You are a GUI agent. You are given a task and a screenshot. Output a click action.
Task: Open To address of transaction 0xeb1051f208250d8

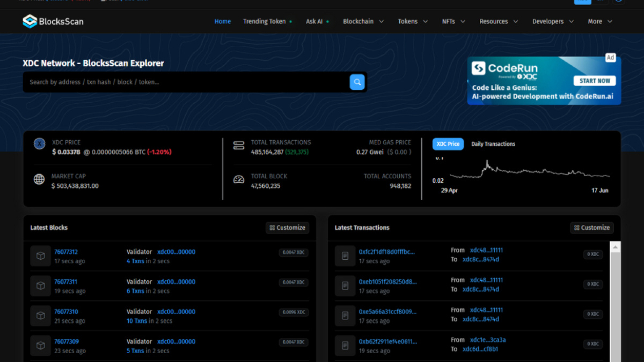tap(481, 289)
